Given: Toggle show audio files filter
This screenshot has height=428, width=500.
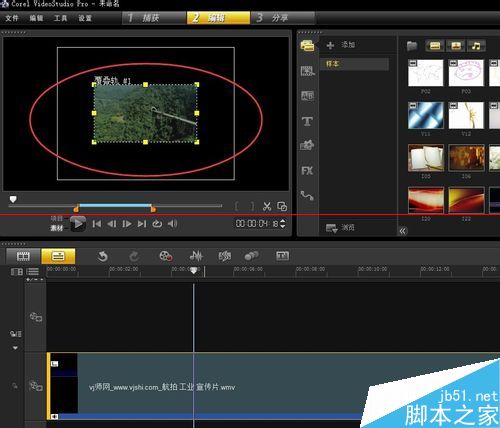Looking at the screenshot, I should (x=476, y=46).
